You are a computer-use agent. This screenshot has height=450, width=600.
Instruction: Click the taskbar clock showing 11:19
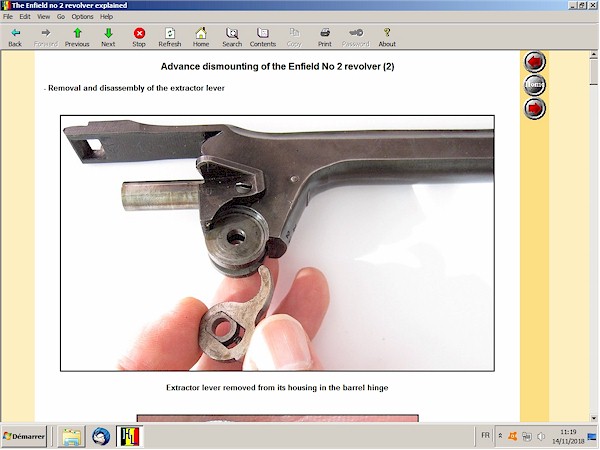point(568,436)
